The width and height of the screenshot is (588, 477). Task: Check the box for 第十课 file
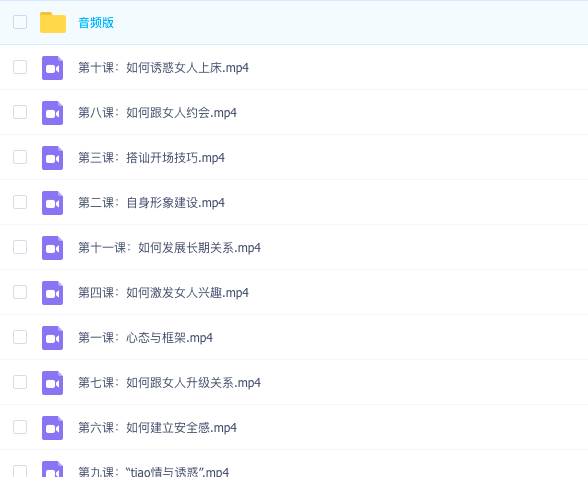[x=20, y=67]
